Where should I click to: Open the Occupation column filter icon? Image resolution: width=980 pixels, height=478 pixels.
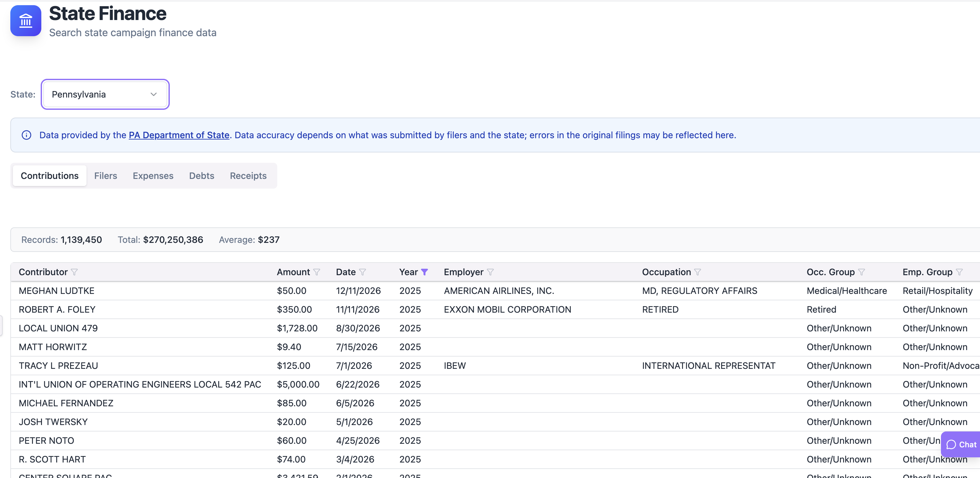point(697,272)
